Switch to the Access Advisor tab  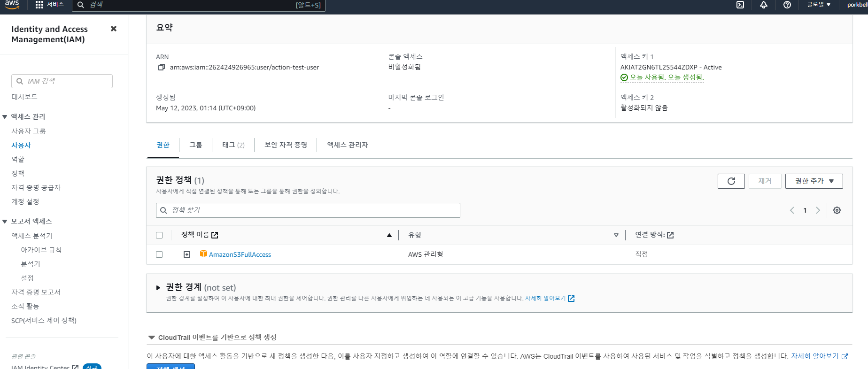[348, 145]
